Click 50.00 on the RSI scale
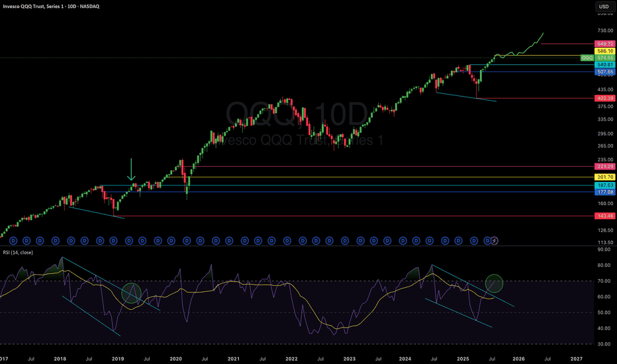617x364 pixels. click(x=604, y=312)
